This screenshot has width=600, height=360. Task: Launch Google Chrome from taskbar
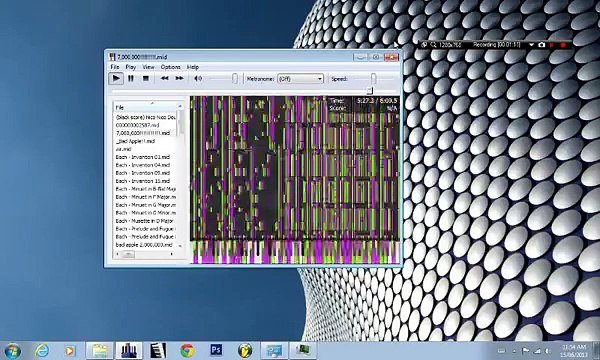pyautogui.click(x=187, y=350)
